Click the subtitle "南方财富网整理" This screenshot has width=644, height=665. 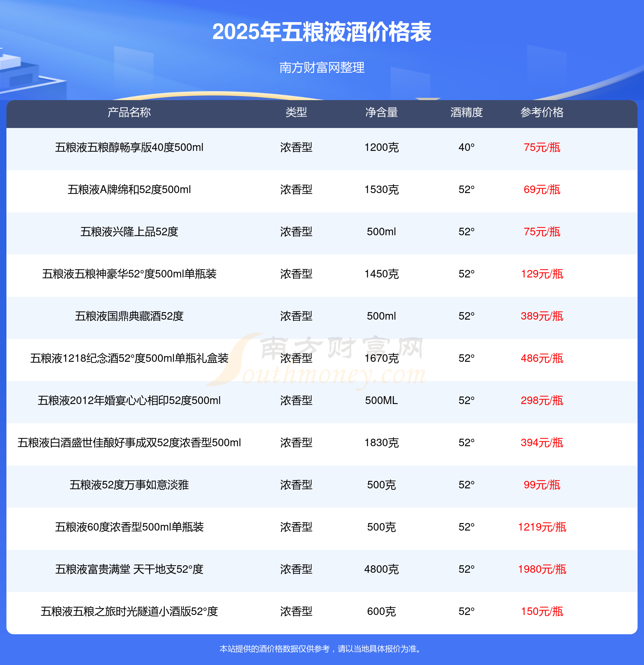coord(322,68)
